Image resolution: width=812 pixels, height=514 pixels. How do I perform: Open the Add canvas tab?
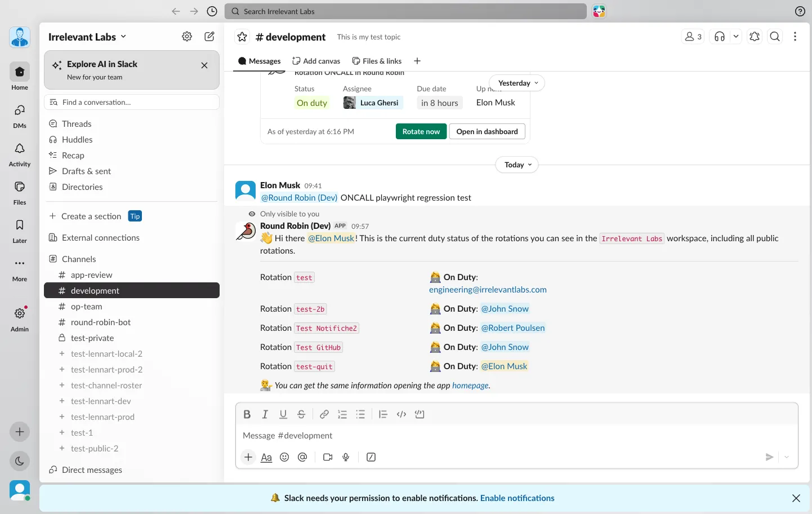point(316,61)
